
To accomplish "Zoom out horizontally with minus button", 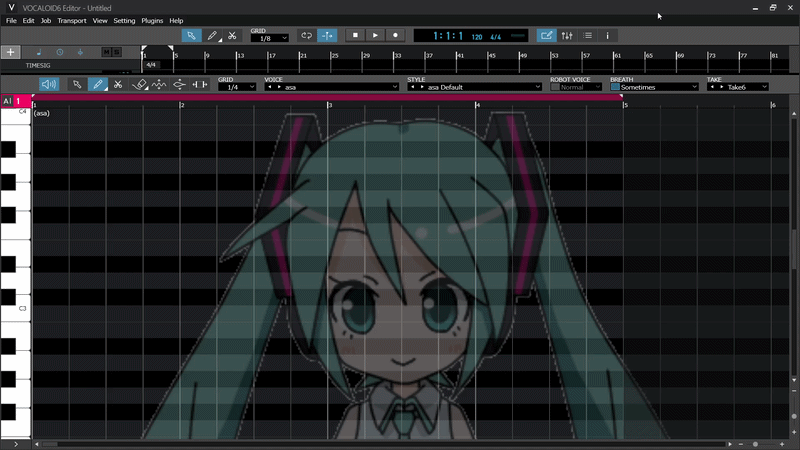I will (x=741, y=444).
